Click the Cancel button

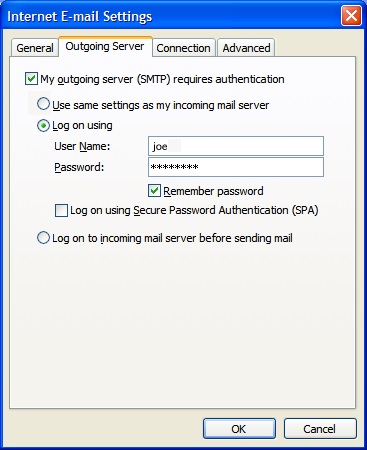click(x=320, y=429)
